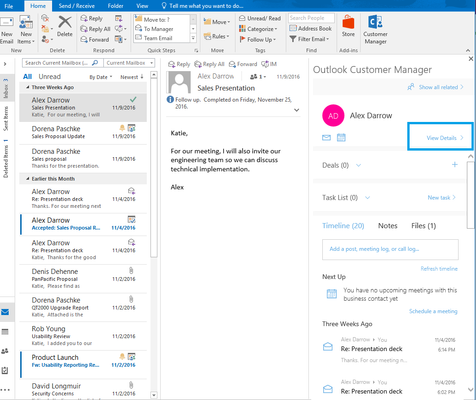
Task: Click the completed checkmark on Sales Presentation
Action: [133, 99]
